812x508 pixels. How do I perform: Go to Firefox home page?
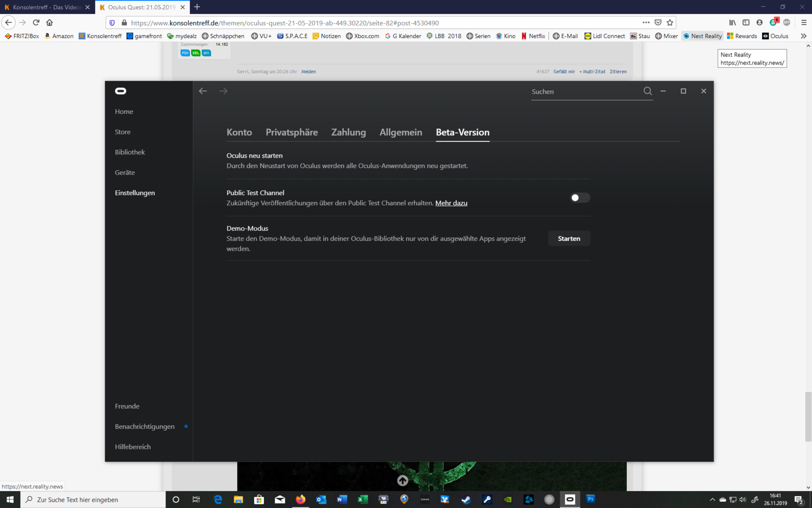tap(49, 22)
